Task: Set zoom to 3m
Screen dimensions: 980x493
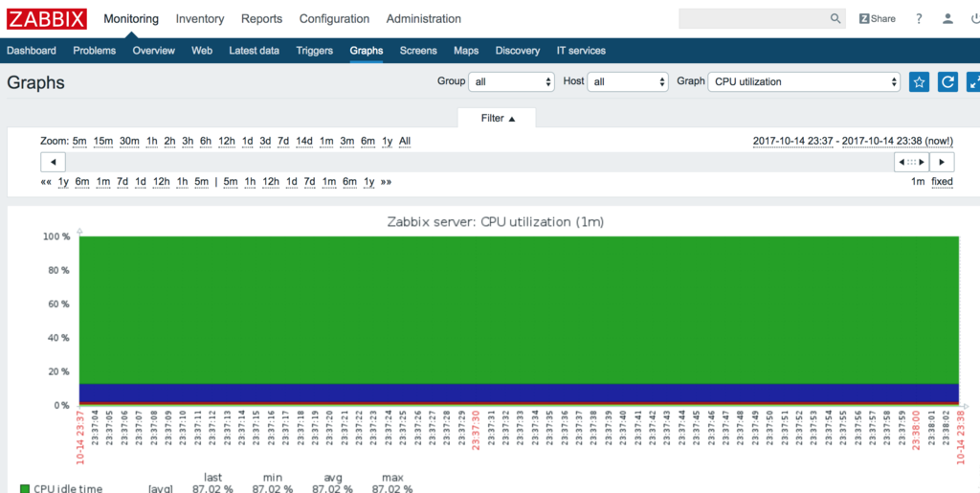Action: (346, 142)
